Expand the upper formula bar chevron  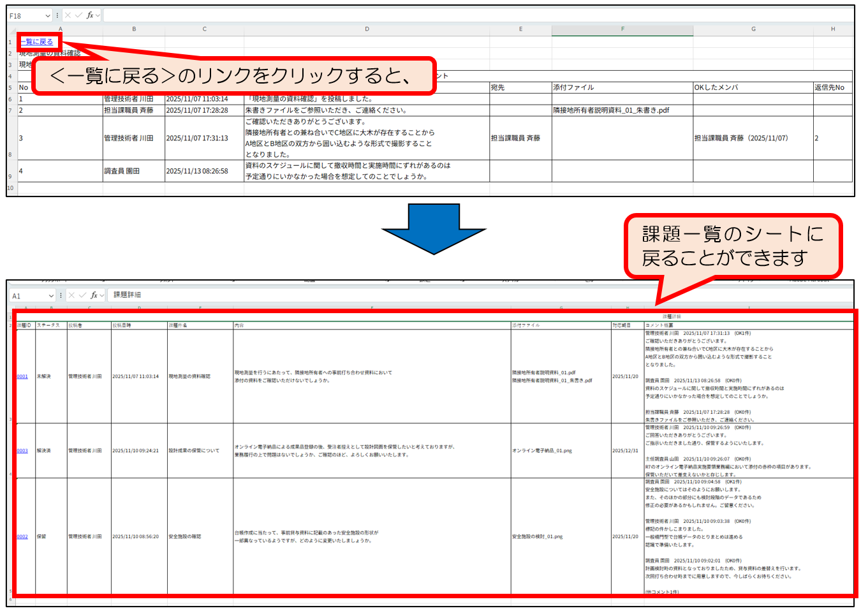[x=98, y=16]
